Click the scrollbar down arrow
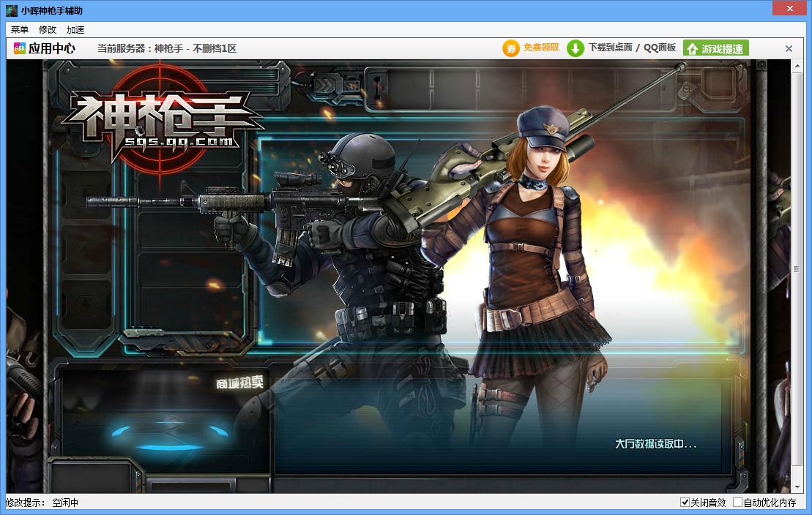This screenshot has height=515, width=812. point(797,487)
